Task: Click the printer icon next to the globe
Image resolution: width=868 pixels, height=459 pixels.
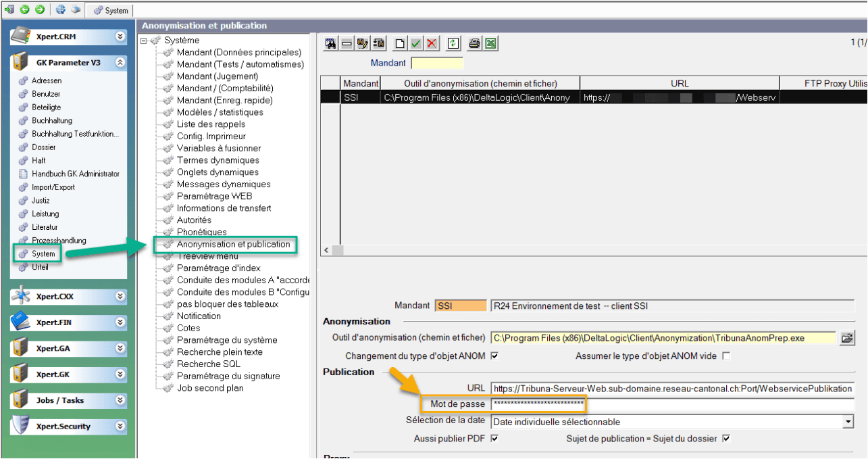Action: [76, 10]
